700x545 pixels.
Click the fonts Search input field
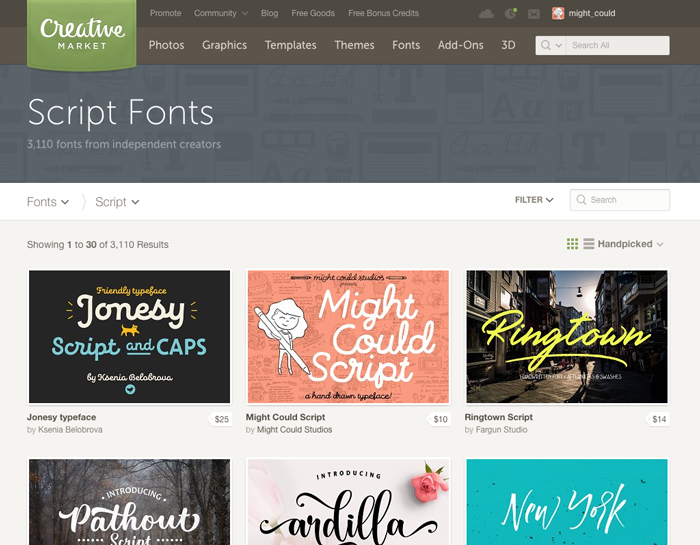coord(620,200)
